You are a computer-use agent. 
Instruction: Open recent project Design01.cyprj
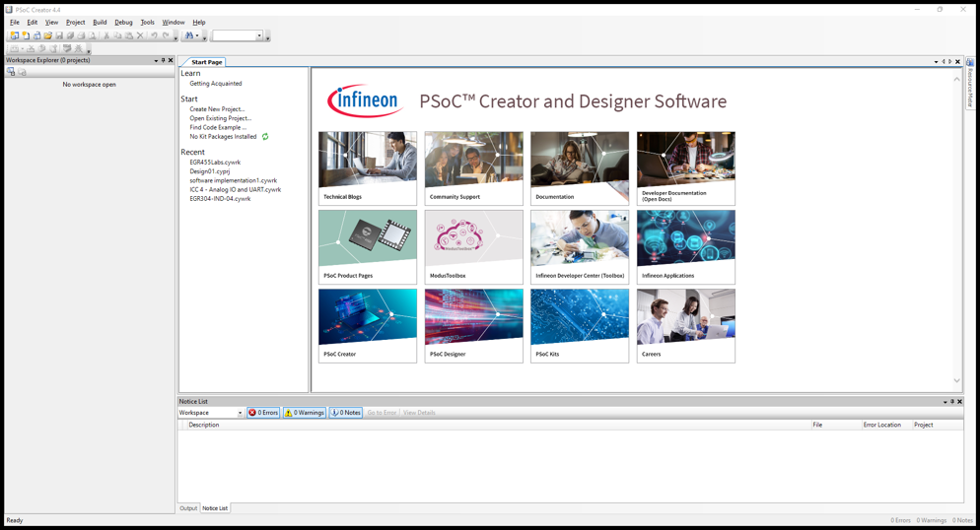click(209, 171)
